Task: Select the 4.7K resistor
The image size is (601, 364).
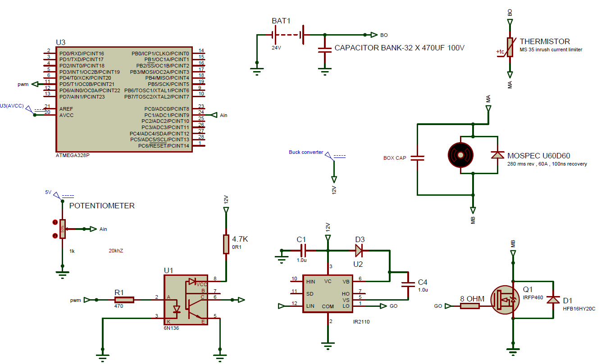Action: coord(226,243)
